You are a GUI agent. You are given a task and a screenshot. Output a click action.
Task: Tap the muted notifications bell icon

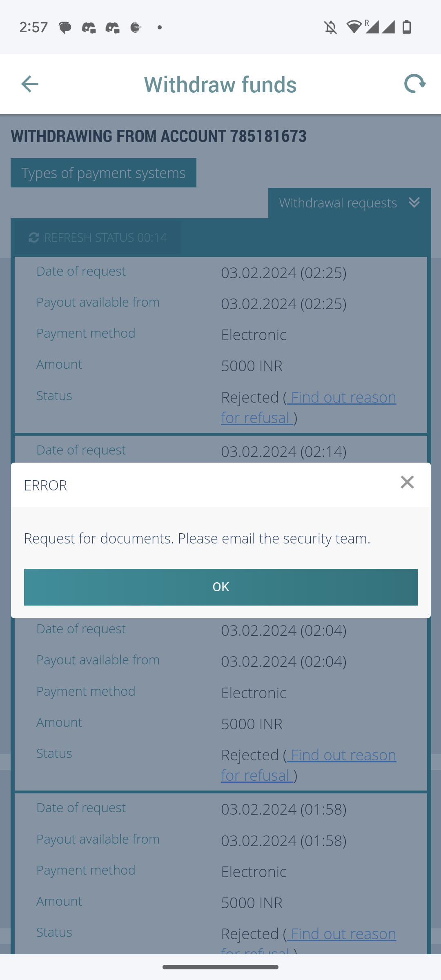[330, 27]
